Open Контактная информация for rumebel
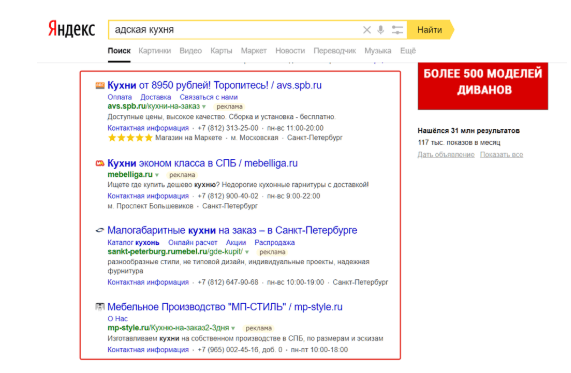Screen dimensions: 571x373 pos(148,282)
